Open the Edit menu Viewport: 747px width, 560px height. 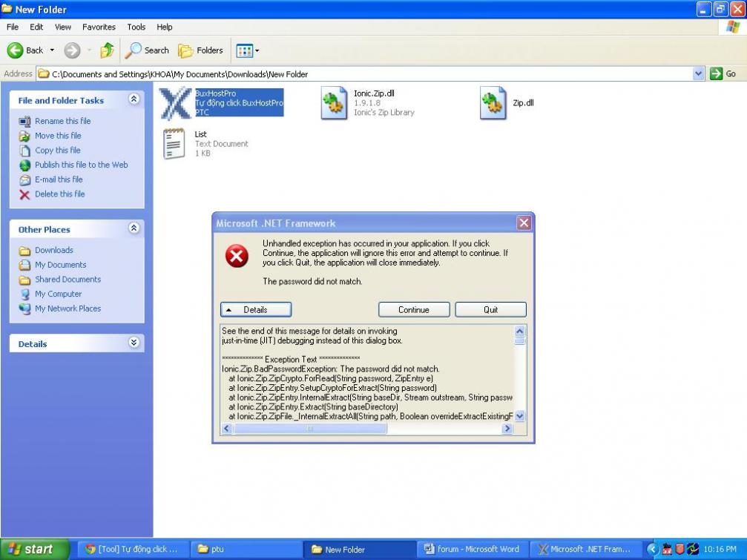coord(36,27)
